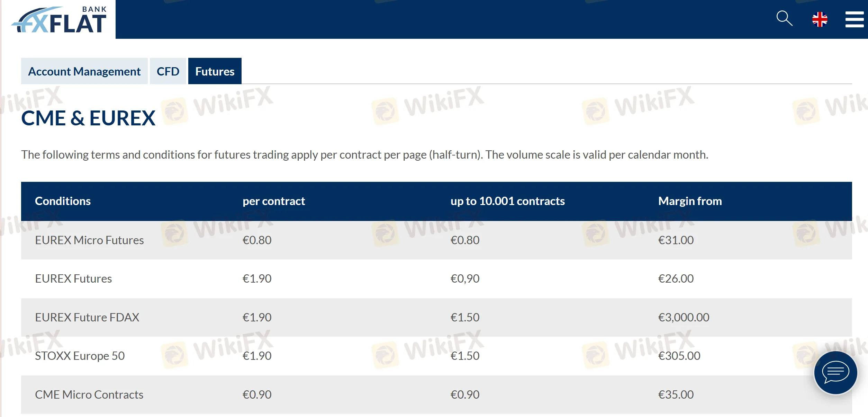Open the search magnifier icon
Image resolution: width=868 pixels, height=417 pixels.
click(x=784, y=18)
